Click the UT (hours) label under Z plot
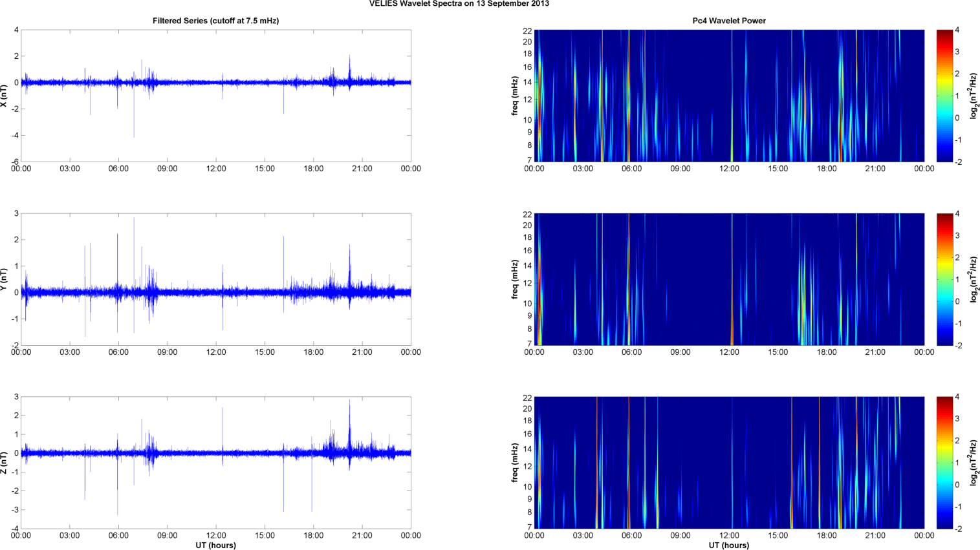Viewport: 980px width, 550px height. point(215,545)
